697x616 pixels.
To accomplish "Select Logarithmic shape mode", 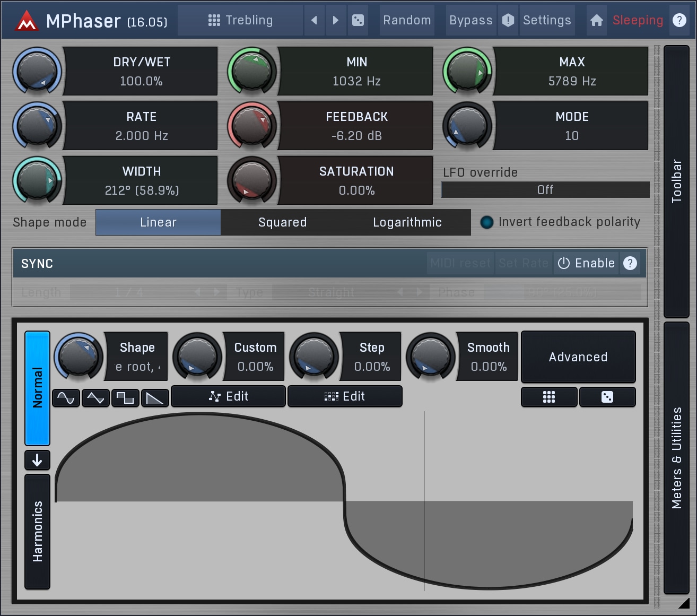I will coord(407,222).
